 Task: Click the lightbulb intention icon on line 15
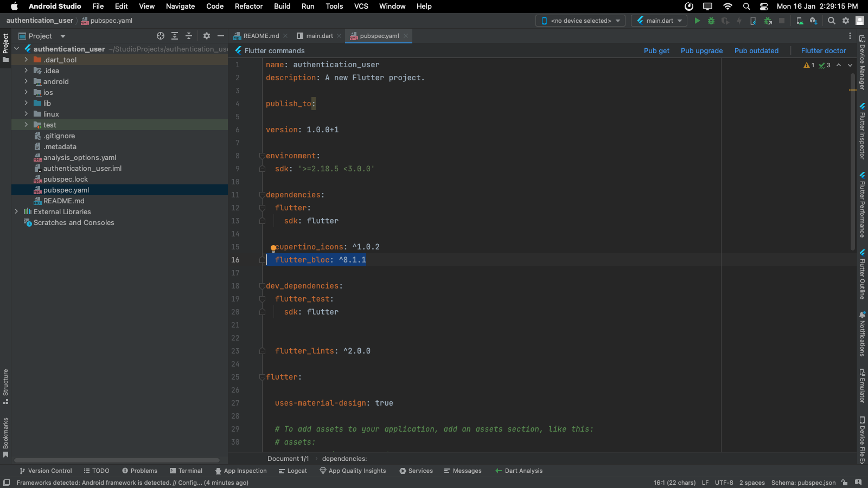pyautogui.click(x=273, y=248)
